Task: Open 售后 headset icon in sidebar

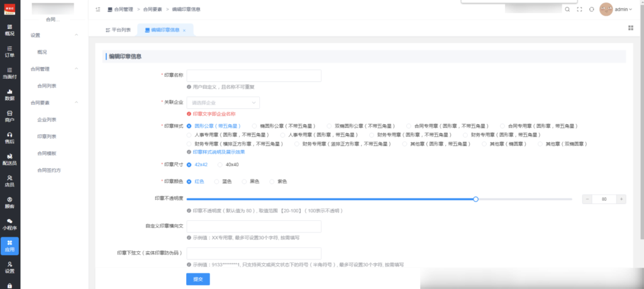Action: pyautogui.click(x=9, y=137)
